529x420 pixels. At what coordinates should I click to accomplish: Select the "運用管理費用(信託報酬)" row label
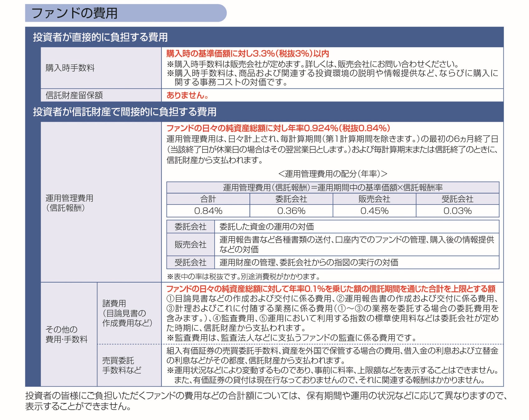click(69, 203)
